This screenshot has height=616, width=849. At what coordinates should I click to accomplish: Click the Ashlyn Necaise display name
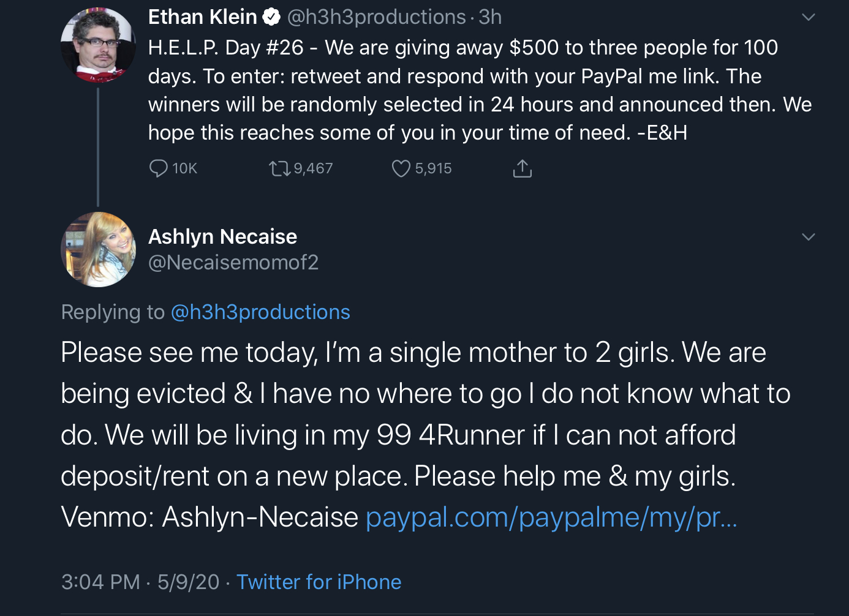point(222,236)
